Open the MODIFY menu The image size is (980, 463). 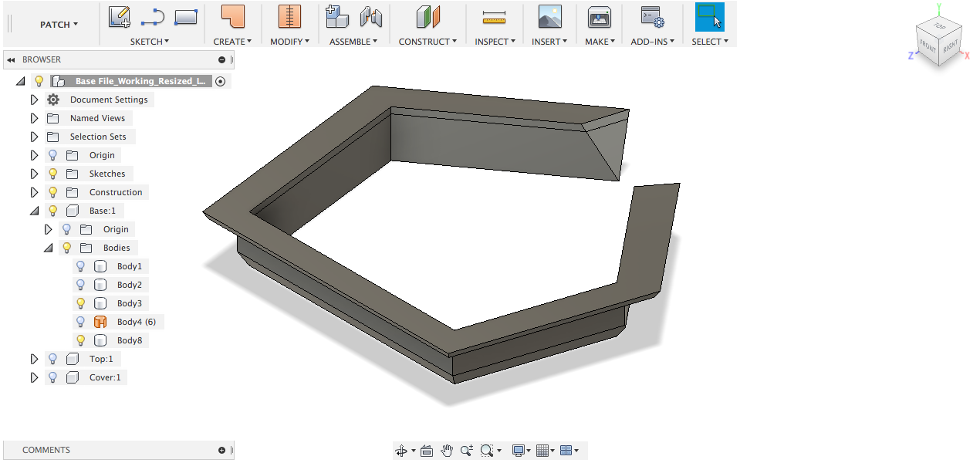coord(289,42)
